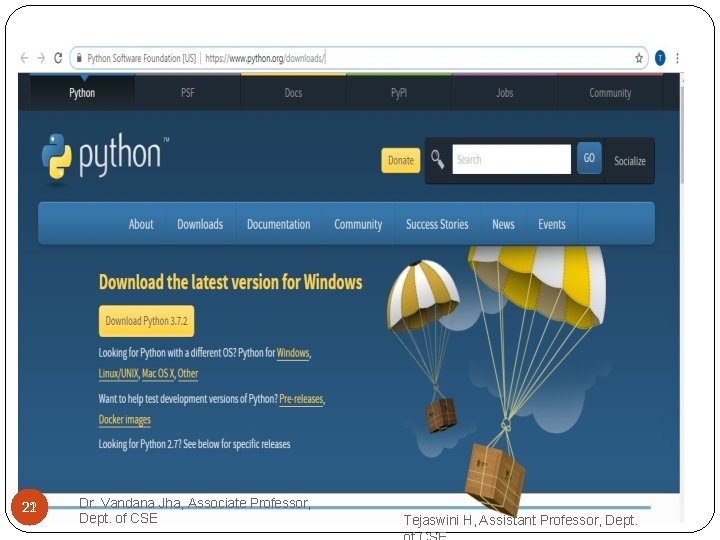Screen dimensions: 720x540
Task: Follow the Mac OS X link
Action: coord(158,373)
